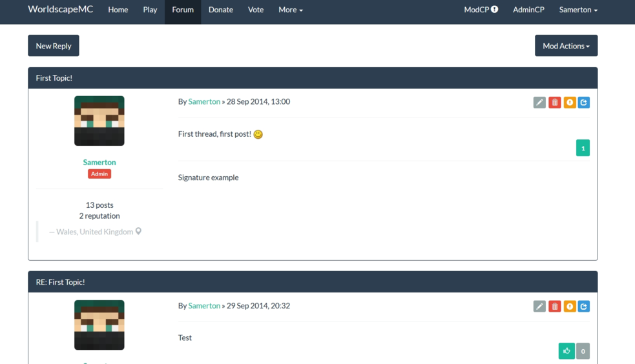Open the AdminCP panel link
Screen dimensions: 635x364
pos(528,10)
